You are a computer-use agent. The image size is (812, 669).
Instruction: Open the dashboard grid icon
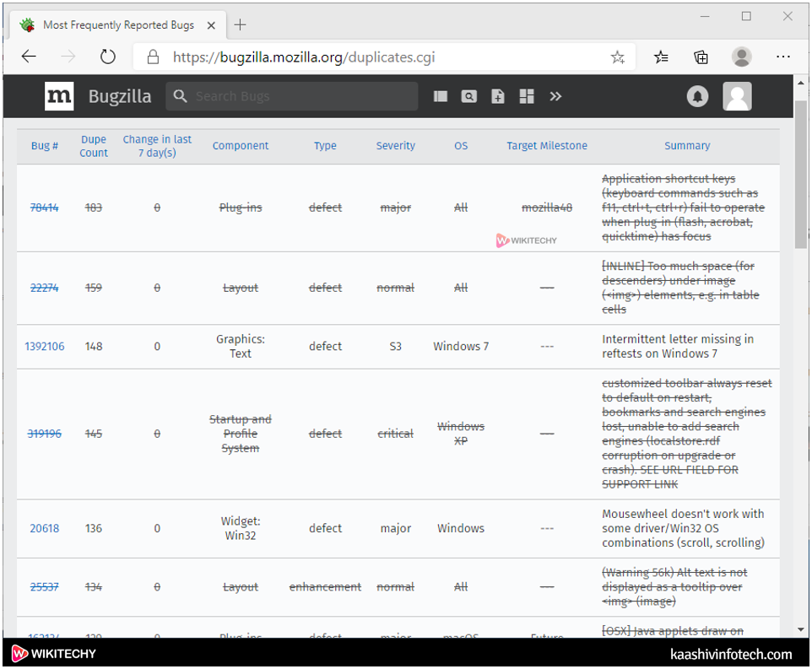click(x=527, y=97)
